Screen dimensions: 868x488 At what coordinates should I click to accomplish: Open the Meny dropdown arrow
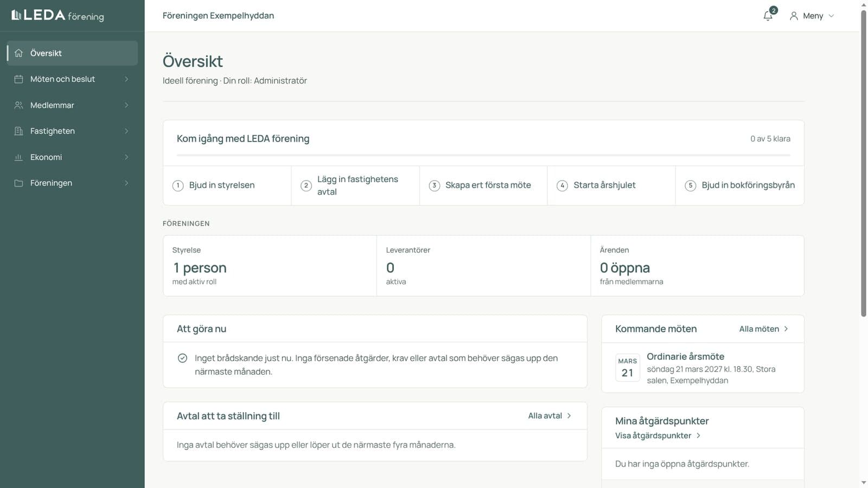(831, 16)
